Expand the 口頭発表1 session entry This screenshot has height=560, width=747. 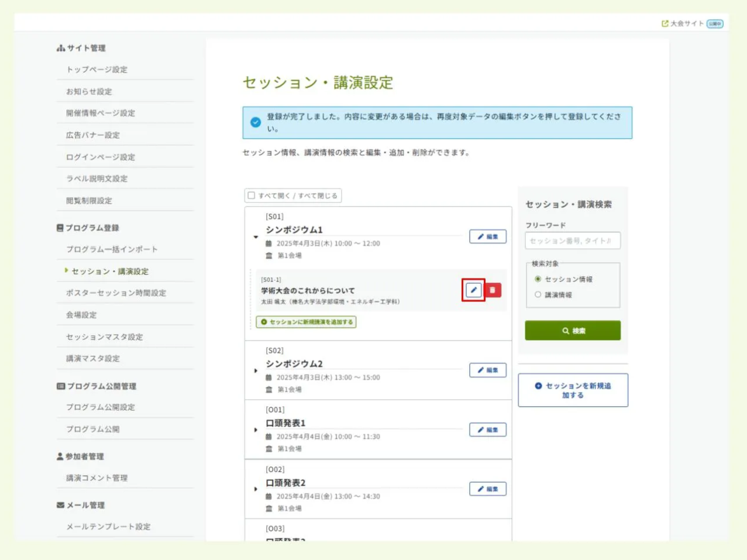(256, 429)
